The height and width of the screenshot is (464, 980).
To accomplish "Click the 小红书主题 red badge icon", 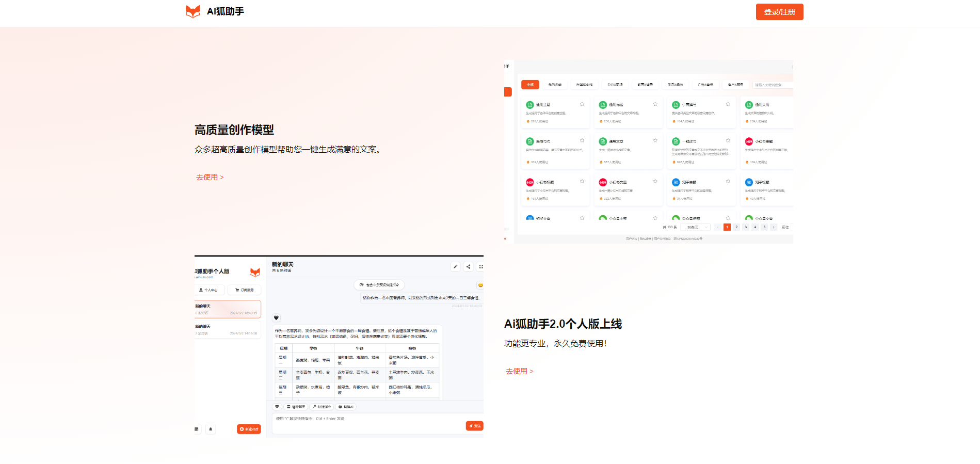I will (749, 141).
